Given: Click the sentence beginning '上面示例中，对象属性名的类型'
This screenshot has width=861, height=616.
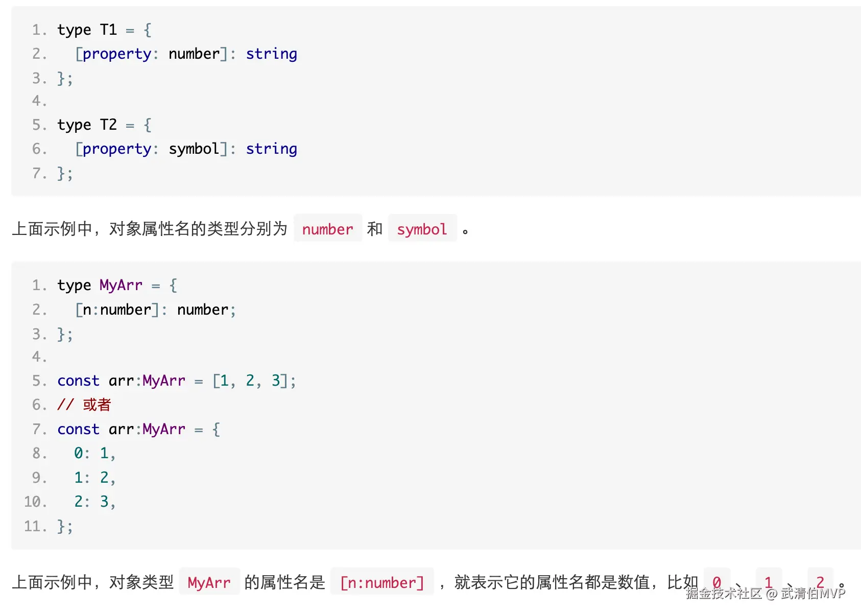Looking at the screenshot, I should [240, 229].
